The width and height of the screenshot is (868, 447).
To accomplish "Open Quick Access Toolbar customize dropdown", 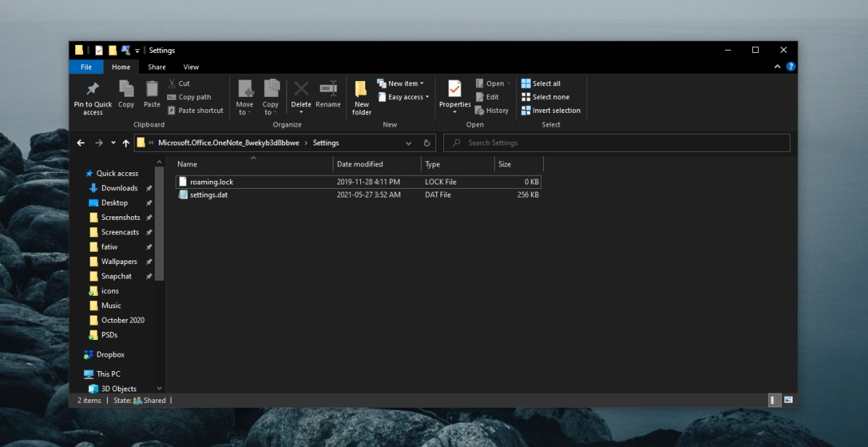I will (137, 51).
